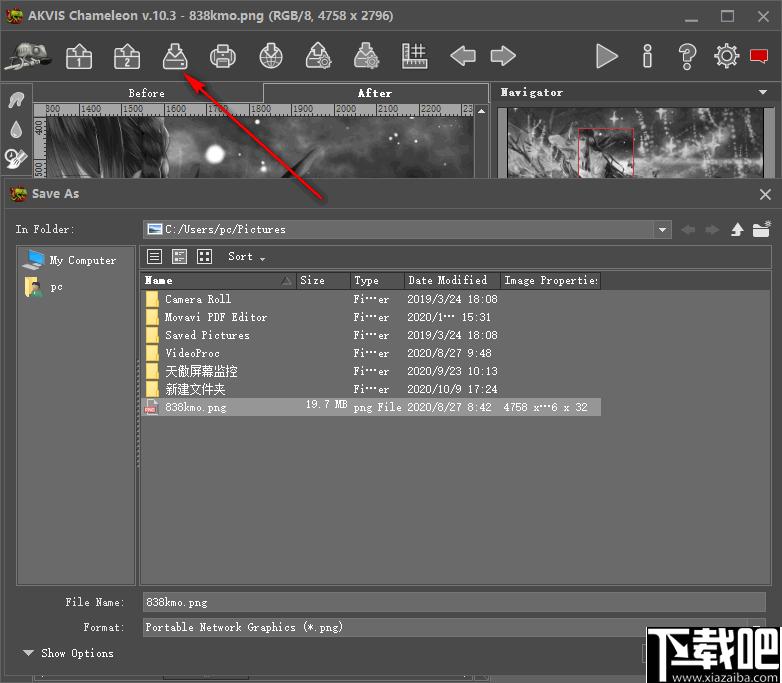Screen dimensions: 782x683
Task: Switch file view to list mode
Action: (155, 256)
